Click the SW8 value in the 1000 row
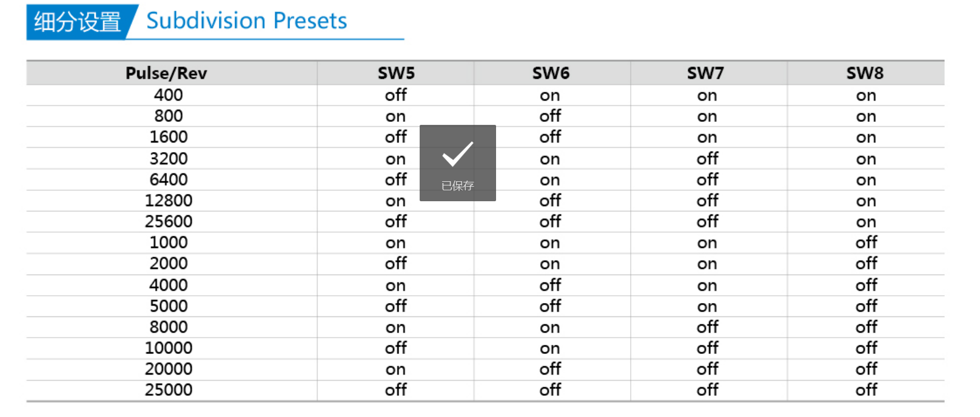The image size is (980, 417). tap(866, 242)
